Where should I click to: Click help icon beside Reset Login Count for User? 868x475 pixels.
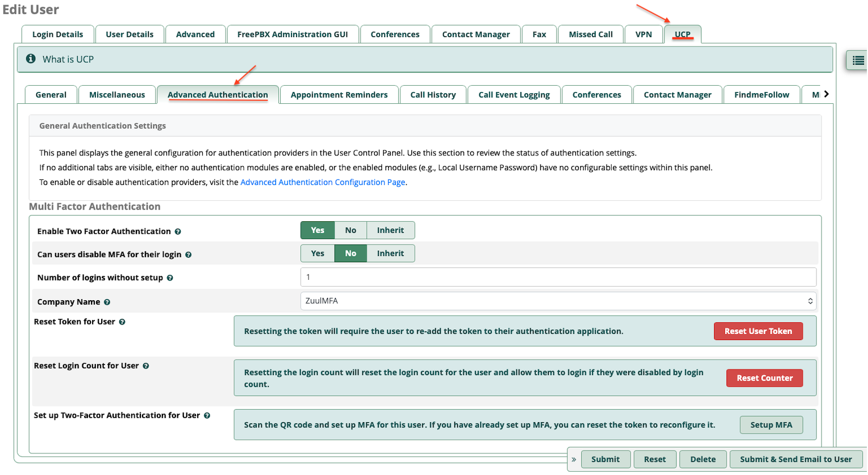[x=146, y=366]
